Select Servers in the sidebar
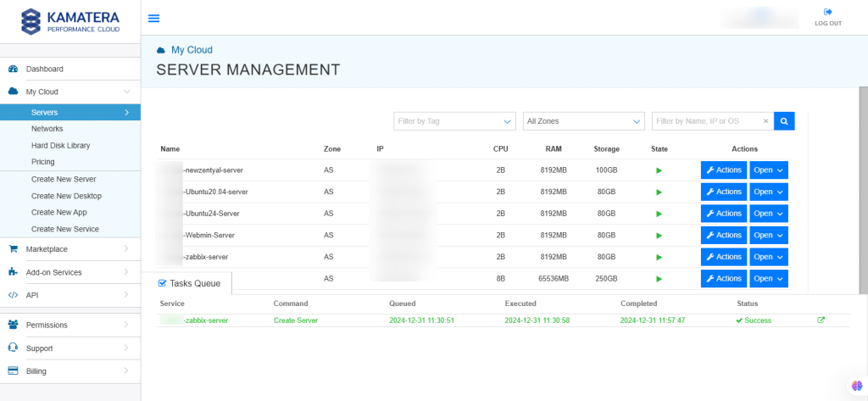The height and width of the screenshot is (401, 868). (x=70, y=113)
